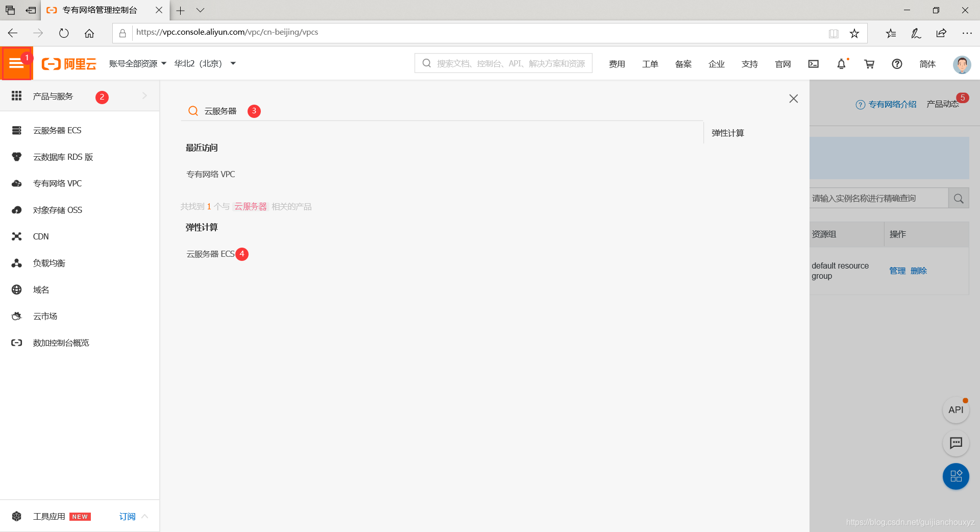Click 删除 for the VPC row
This screenshot has height=532, width=980.
(918, 271)
